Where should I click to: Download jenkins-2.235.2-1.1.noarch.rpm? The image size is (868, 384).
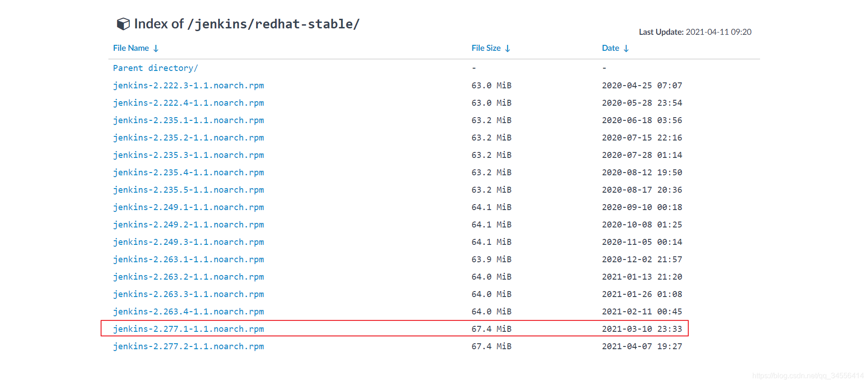point(188,138)
